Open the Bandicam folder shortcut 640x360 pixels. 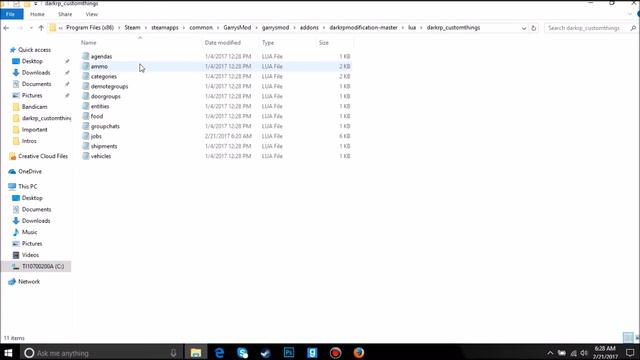34,107
